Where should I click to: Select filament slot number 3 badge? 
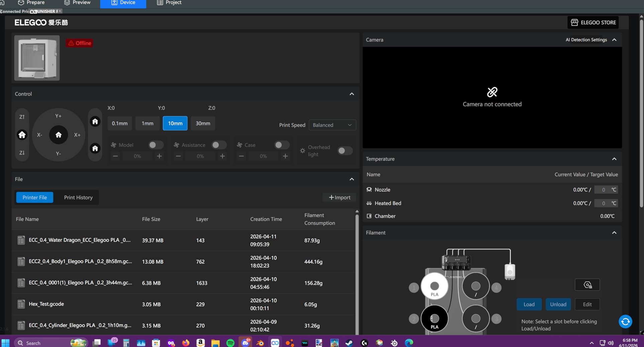496,319
